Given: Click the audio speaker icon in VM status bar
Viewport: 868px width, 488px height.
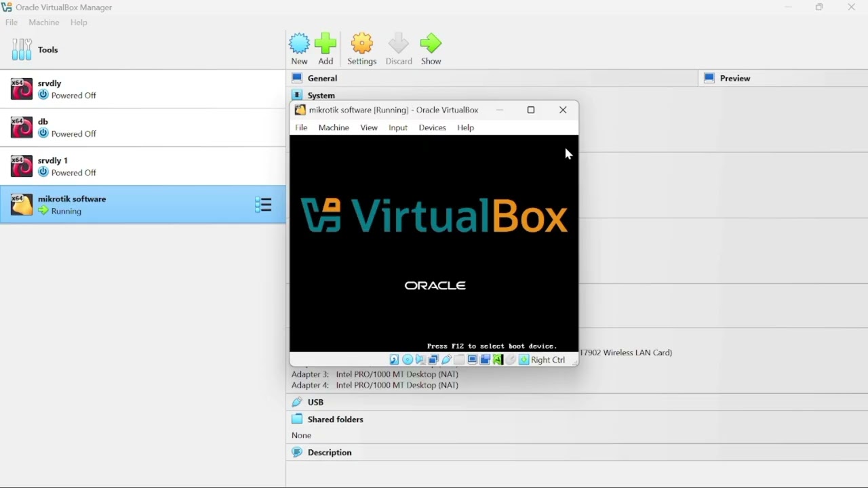Looking at the screenshot, I should 420,360.
